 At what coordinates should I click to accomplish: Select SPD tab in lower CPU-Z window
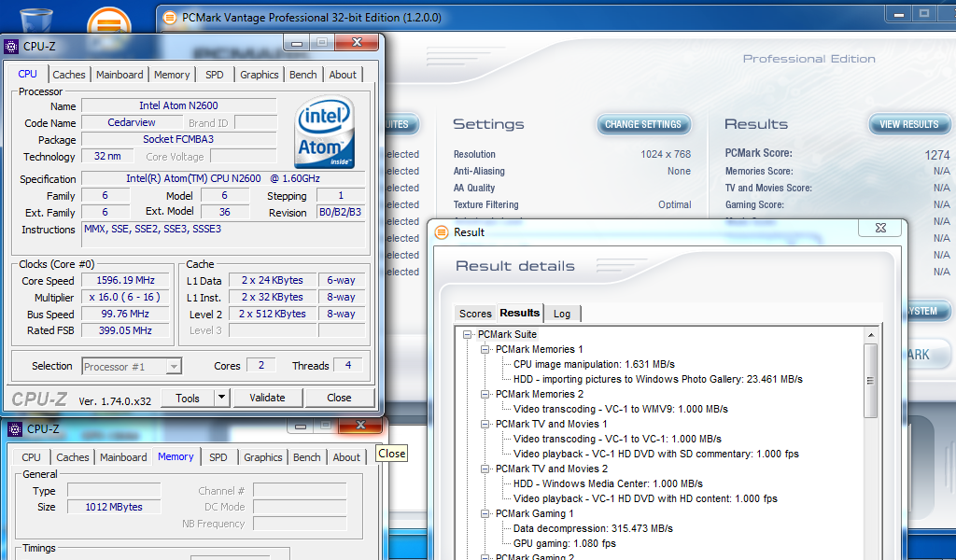tap(218, 457)
